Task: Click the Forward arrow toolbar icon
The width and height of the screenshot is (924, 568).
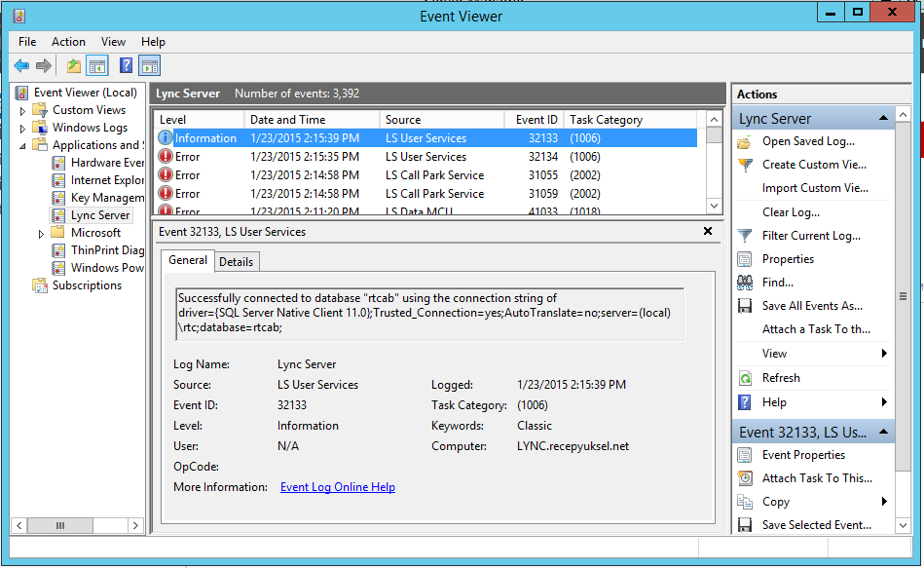Action: pos(44,66)
